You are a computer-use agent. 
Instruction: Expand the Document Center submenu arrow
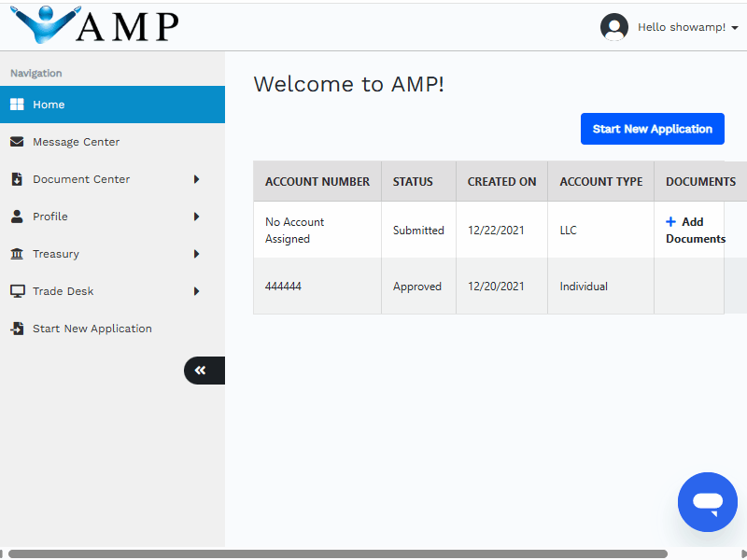tap(196, 179)
